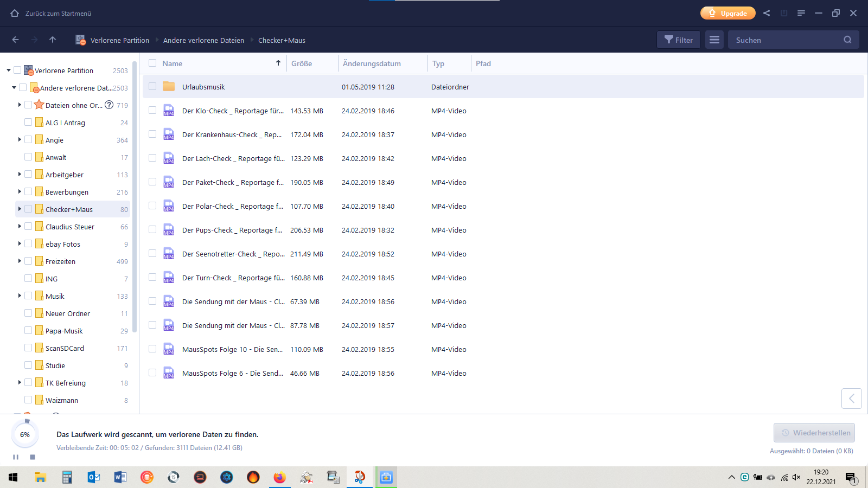Expand the Claudius Steuer folder node
Image resolution: width=868 pixels, height=488 pixels.
coord(20,226)
